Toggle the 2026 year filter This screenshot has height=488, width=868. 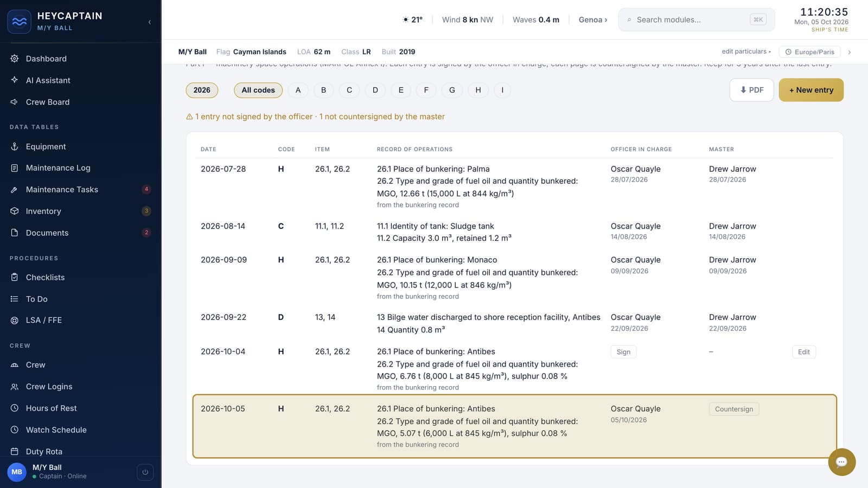tap(202, 90)
